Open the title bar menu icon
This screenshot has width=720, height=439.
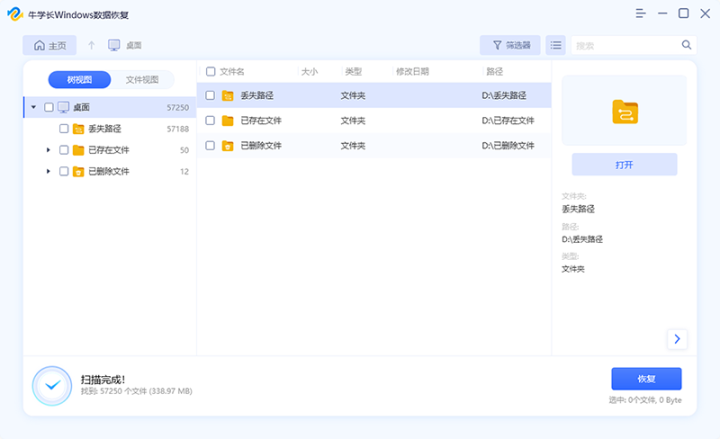(x=641, y=13)
